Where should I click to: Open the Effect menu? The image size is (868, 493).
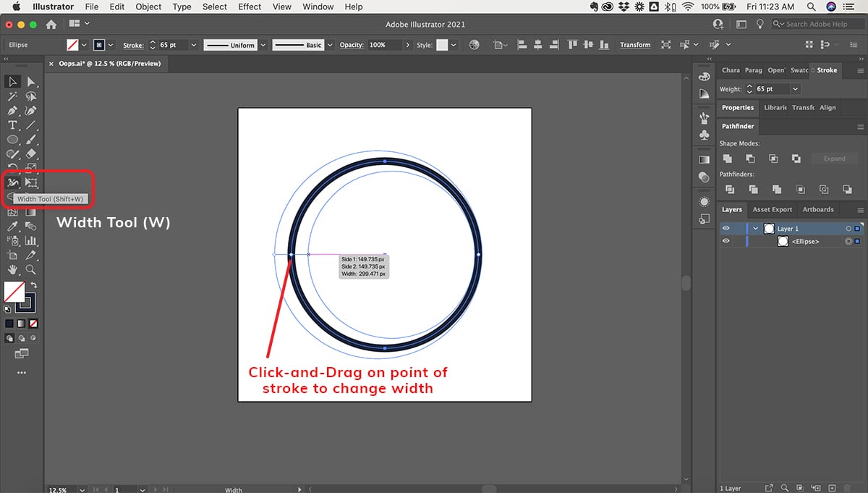click(250, 7)
